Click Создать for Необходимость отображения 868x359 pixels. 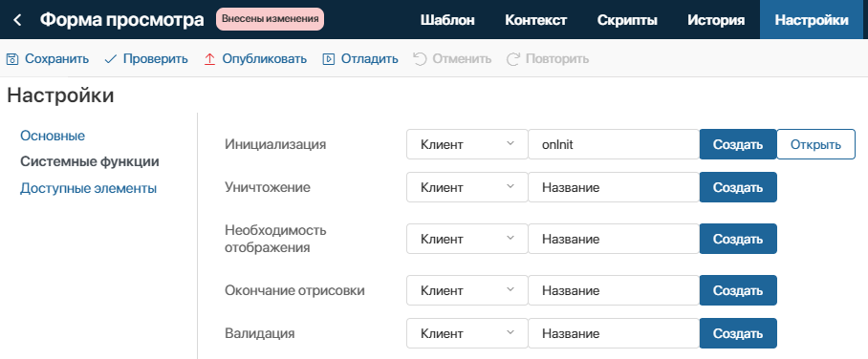738,239
